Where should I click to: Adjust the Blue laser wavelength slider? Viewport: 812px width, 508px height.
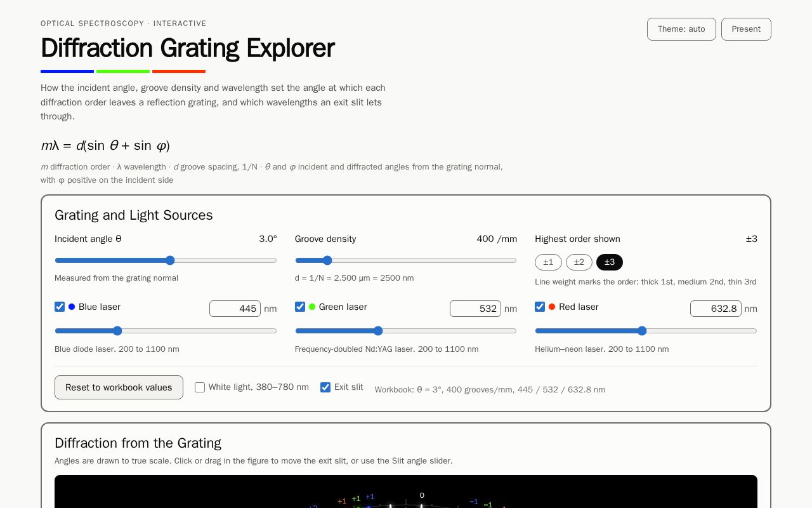(x=166, y=331)
